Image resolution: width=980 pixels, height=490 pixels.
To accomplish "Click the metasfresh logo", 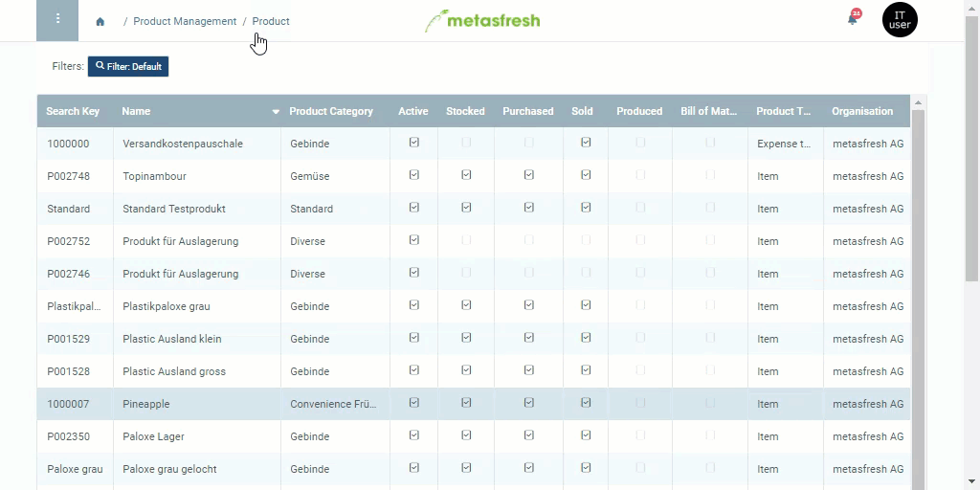I will click(x=482, y=21).
